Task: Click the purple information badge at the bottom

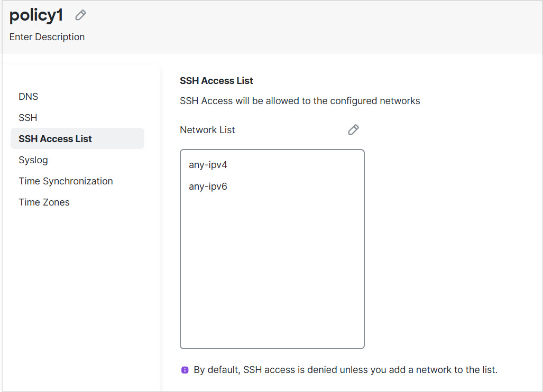Action: click(185, 370)
